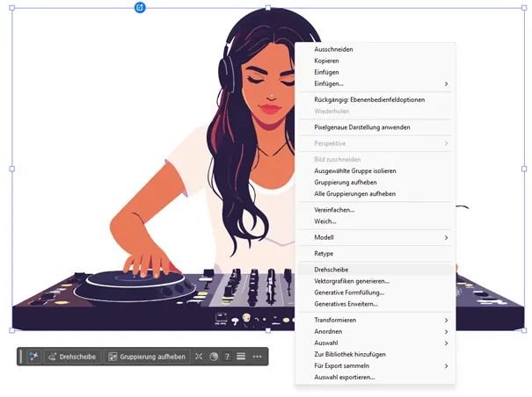Click the left-middle bounding box handle
This screenshot has width=532, height=397.
coord(11,169)
